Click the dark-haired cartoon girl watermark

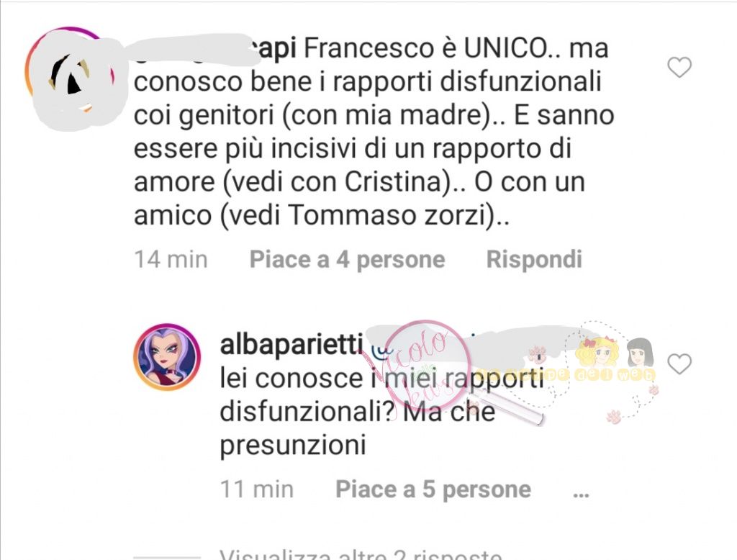point(640,353)
